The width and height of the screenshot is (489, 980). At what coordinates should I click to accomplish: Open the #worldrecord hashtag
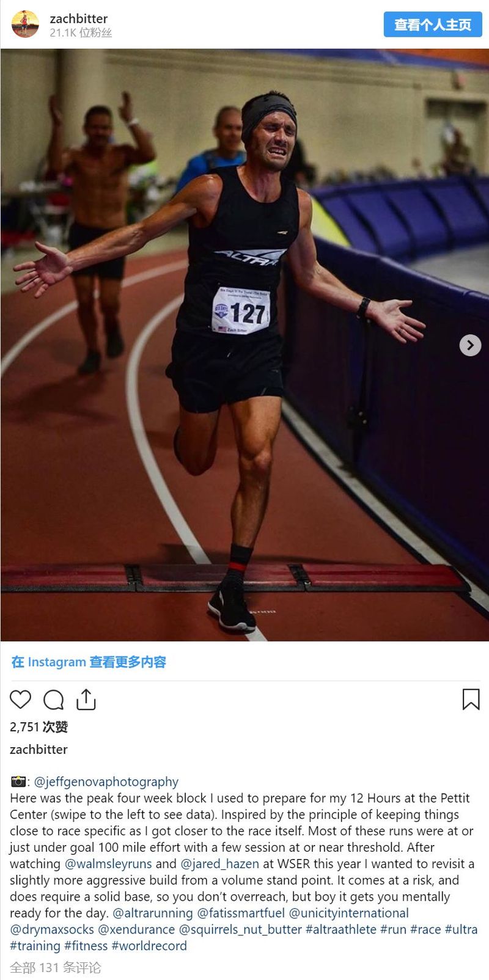[x=149, y=946]
